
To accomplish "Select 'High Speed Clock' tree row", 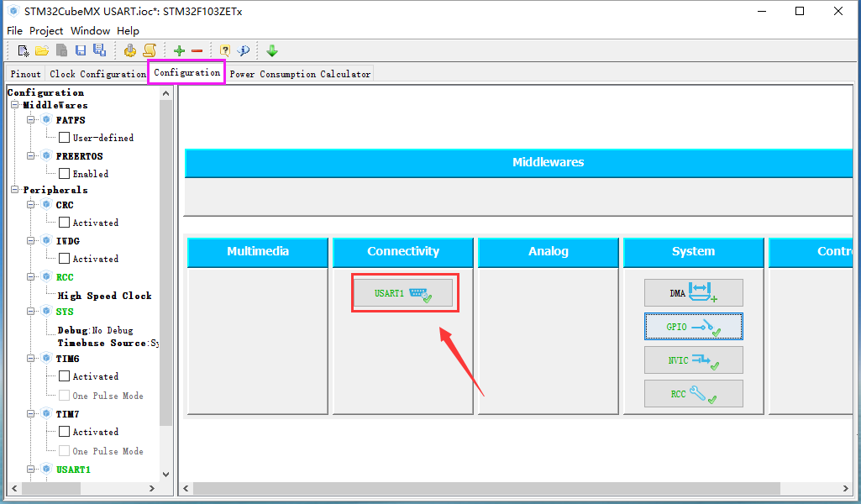I will (x=104, y=296).
